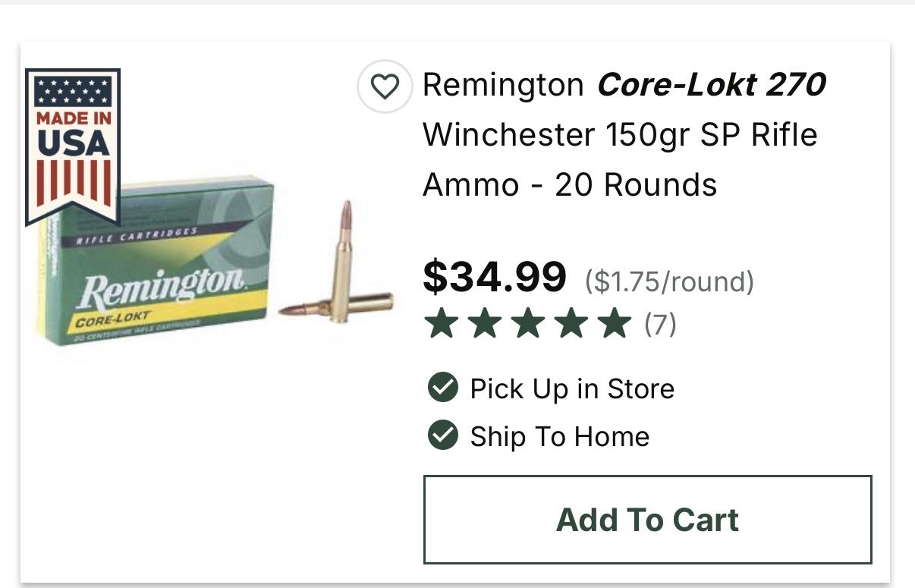Viewport: 915px width, 588px height.
Task: Select the third rating star
Action: pos(527,325)
